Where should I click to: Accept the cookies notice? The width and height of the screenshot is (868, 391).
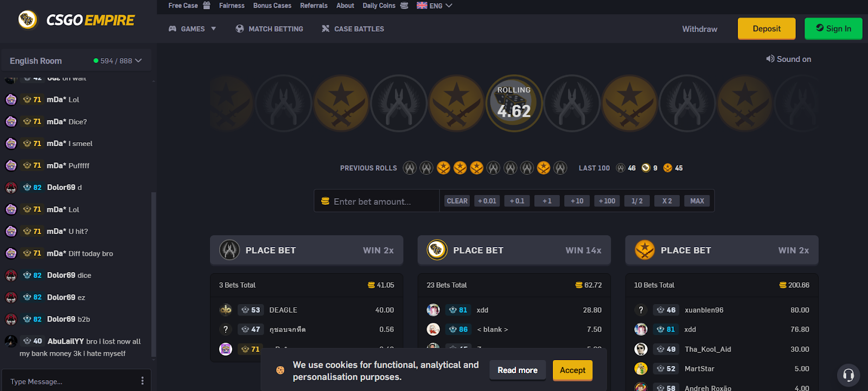572,370
